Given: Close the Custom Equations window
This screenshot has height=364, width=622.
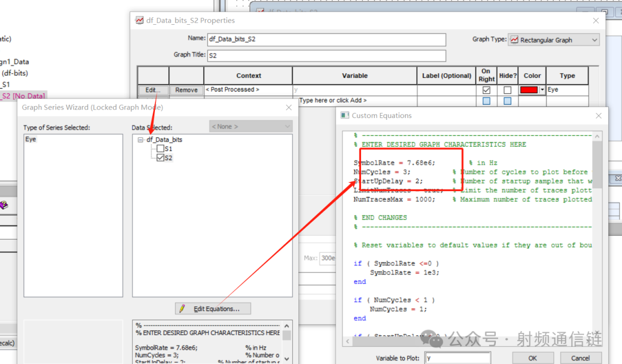Looking at the screenshot, I should pyautogui.click(x=598, y=116).
